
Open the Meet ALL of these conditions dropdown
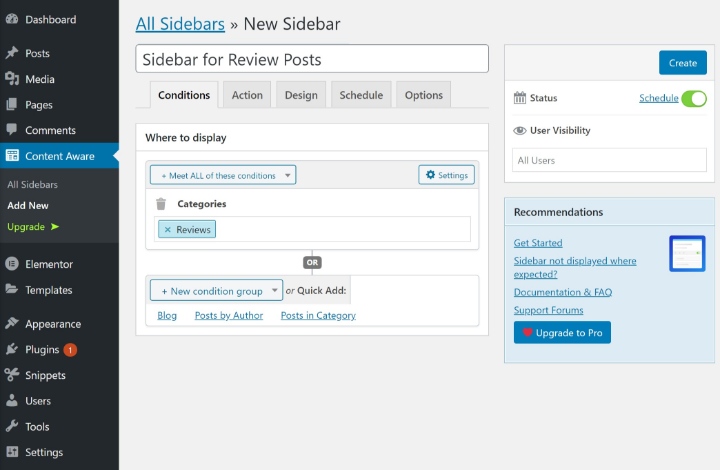pos(223,175)
